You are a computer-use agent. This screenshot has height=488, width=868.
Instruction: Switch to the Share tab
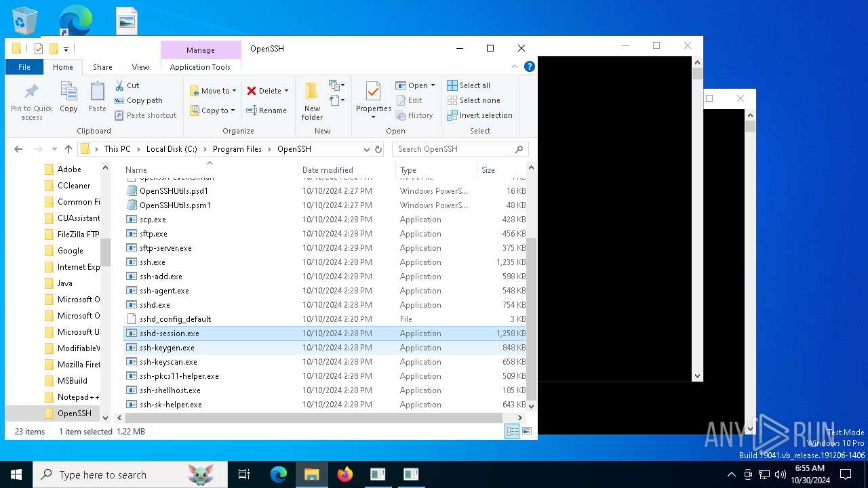tap(102, 67)
